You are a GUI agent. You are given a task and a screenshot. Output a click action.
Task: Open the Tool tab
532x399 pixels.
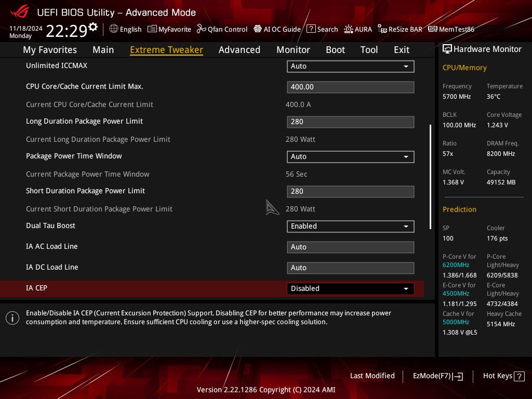[x=369, y=50]
